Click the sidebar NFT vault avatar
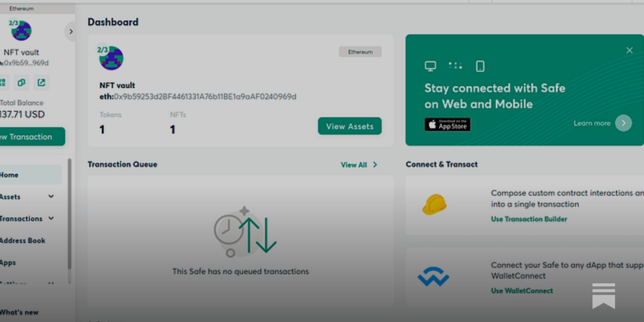Viewport: 644px width, 322px height. tap(21, 30)
